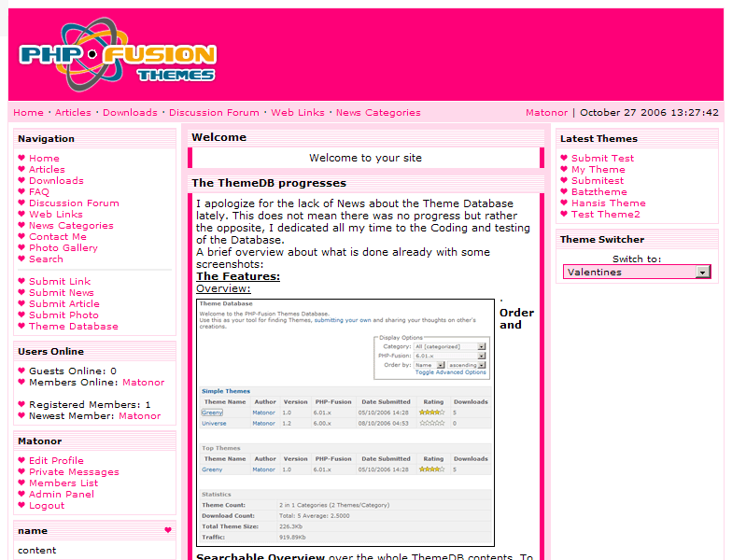Click the ThemeDB progresses news title
This screenshot has width=732, height=560.
tap(269, 183)
